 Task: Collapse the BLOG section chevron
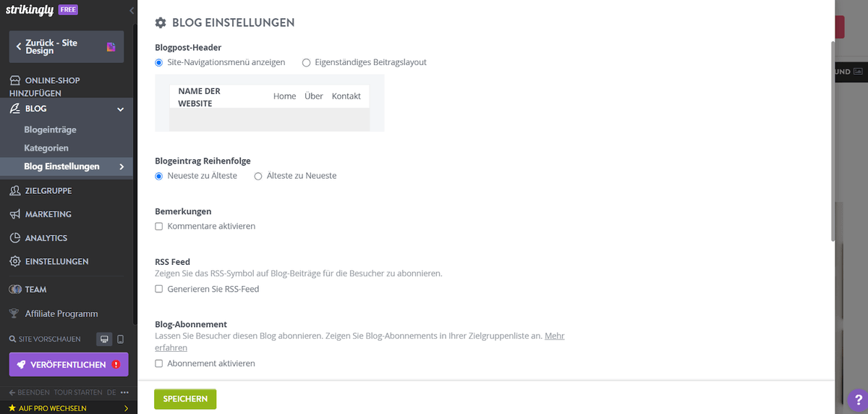coord(121,109)
